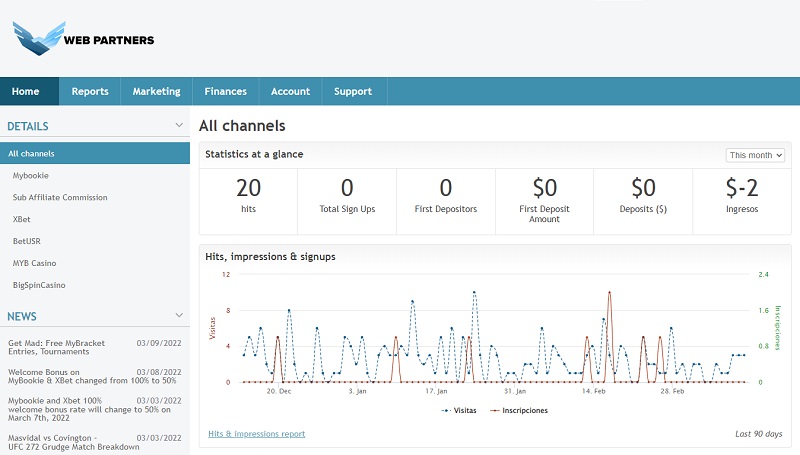Select the BigSpinCasino channel
The image size is (800, 455).
39,285
